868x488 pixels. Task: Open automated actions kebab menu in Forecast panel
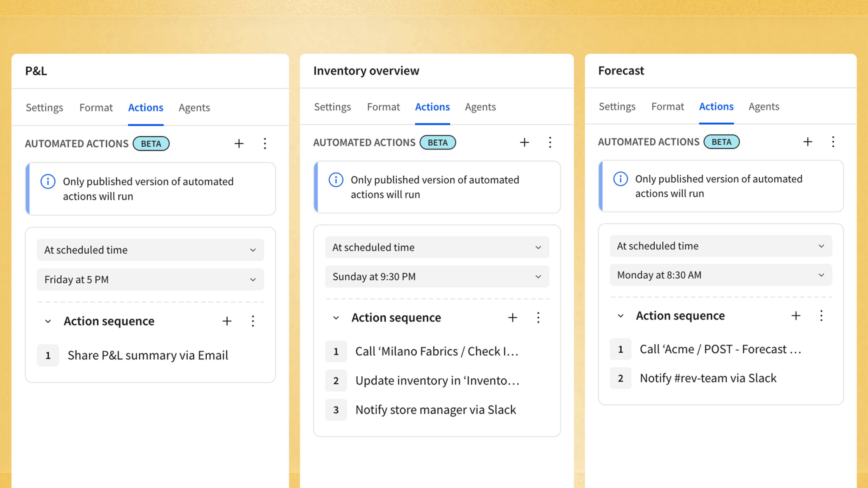[833, 142]
